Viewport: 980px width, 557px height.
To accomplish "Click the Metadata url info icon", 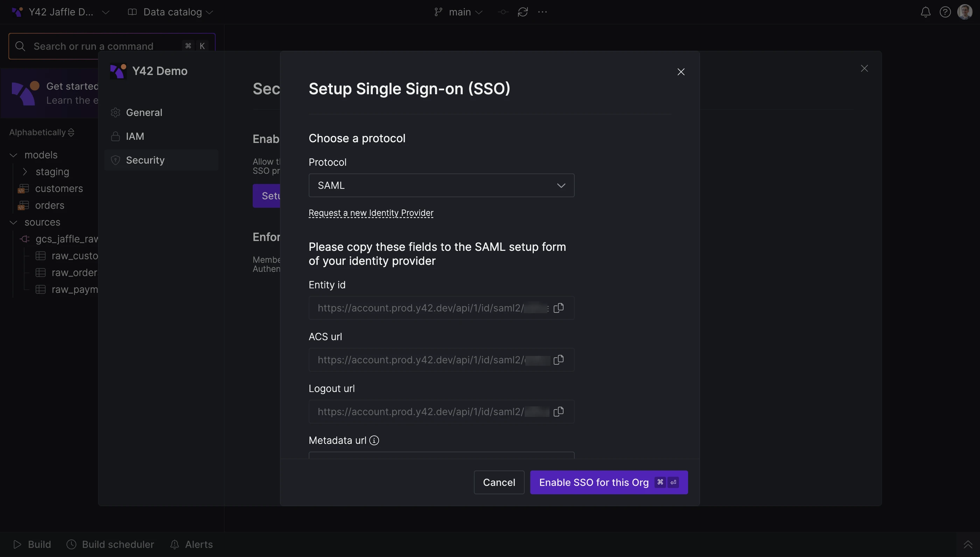I will (374, 440).
